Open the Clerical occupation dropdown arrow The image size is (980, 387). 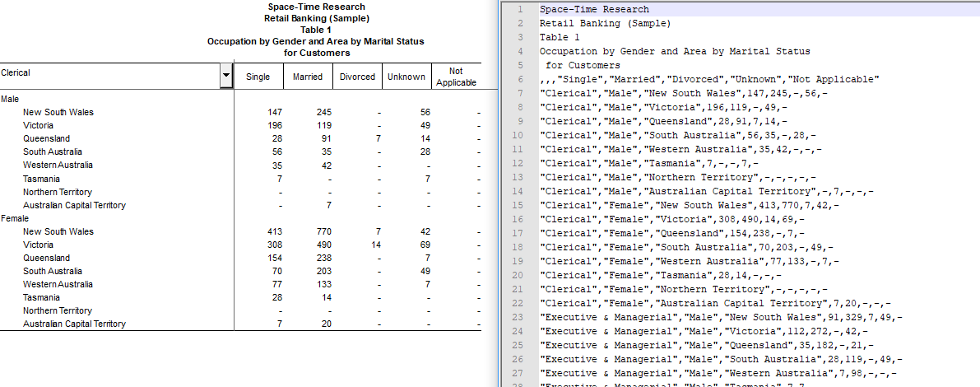point(226,77)
